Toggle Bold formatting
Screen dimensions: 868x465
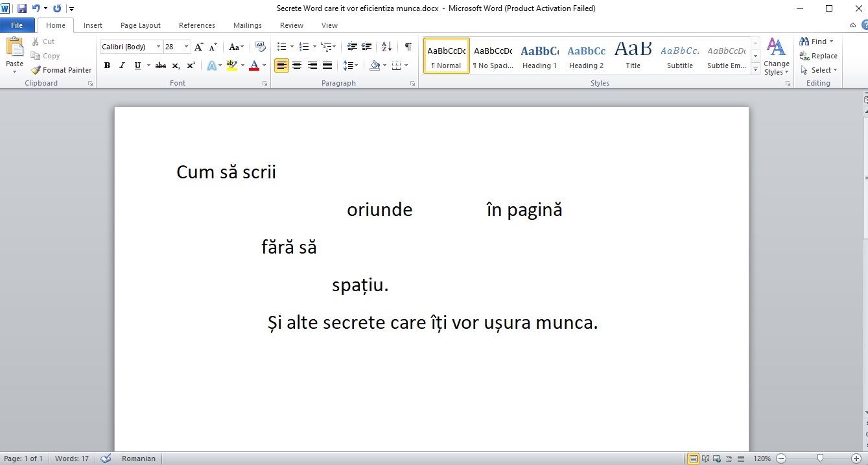coord(107,66)
